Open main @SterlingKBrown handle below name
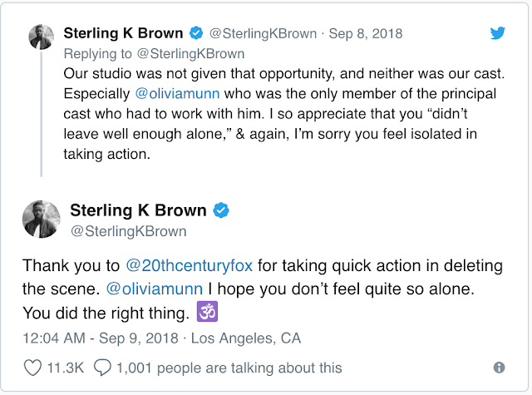The image size is (532, 395). (128, 231)
